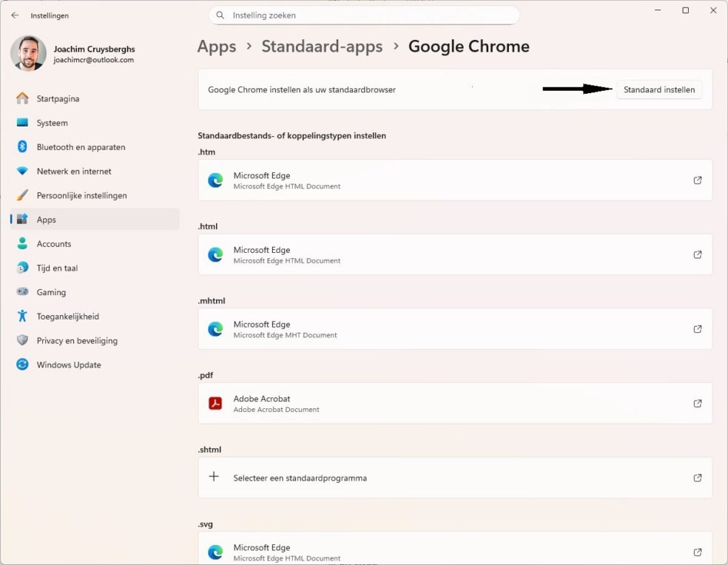
Task: Change the .html Microsoft Edge default
Action: [455, 254]
